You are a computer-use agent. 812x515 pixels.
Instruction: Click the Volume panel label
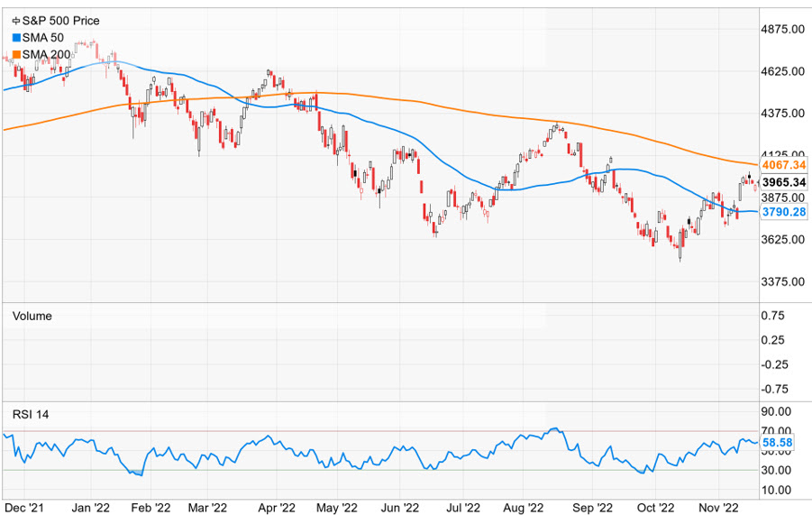pyautogui.click(x=32, y=316)
